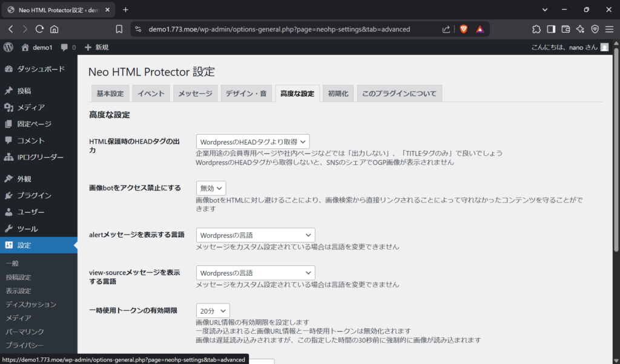
Task: Open Brave wallet icon in toolbar
Action: pos(566,29)
